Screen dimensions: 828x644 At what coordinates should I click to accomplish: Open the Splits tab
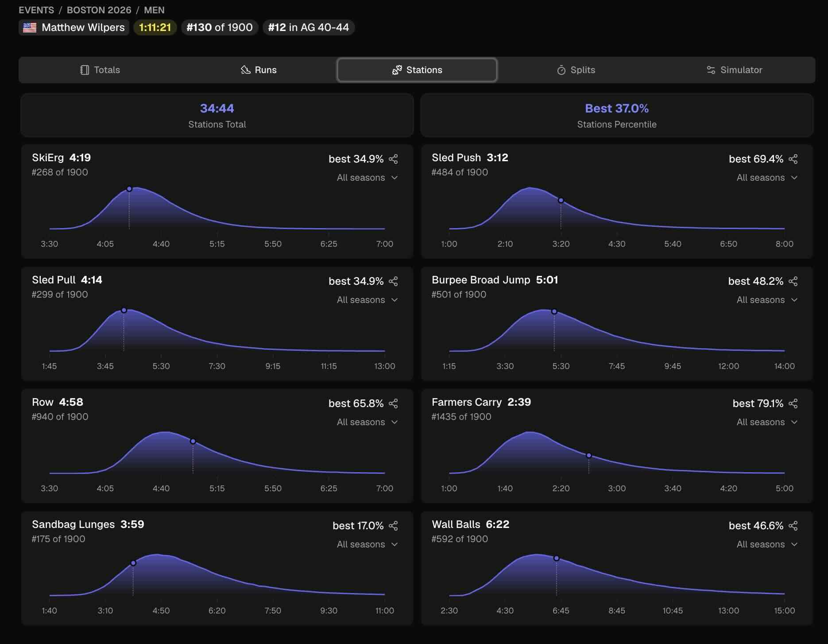click(x=576, y=70)
